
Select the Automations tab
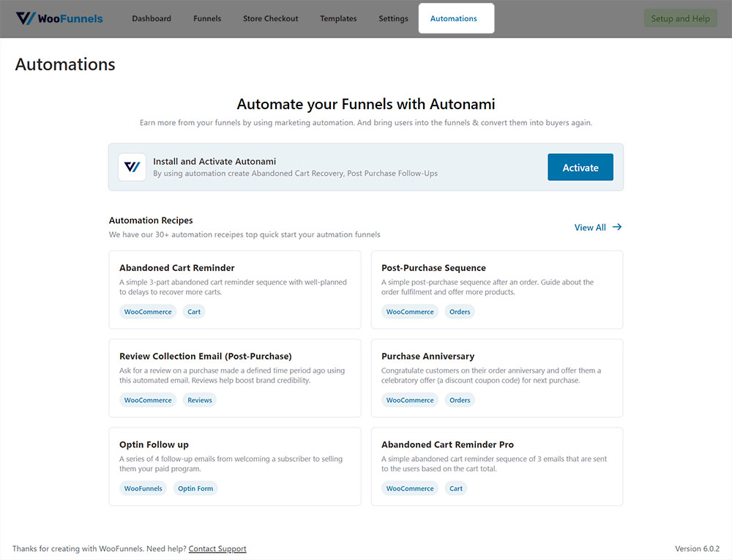pos(456,19)
